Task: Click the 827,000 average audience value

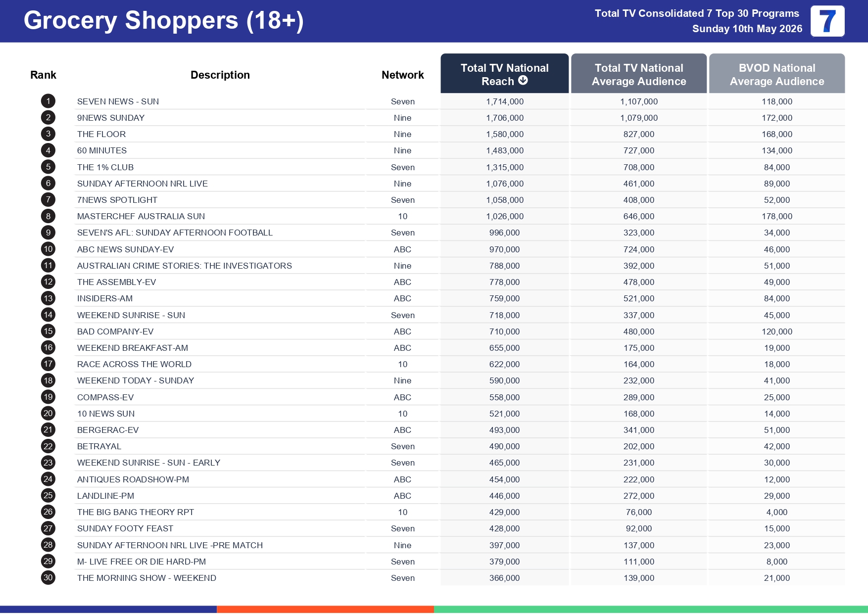Action: pos(639,134)
